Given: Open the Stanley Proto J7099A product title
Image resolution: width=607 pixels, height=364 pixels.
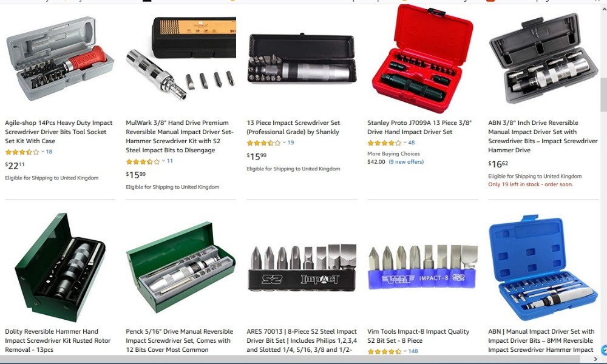Looking at the screenshot, I should click(419, 127).
